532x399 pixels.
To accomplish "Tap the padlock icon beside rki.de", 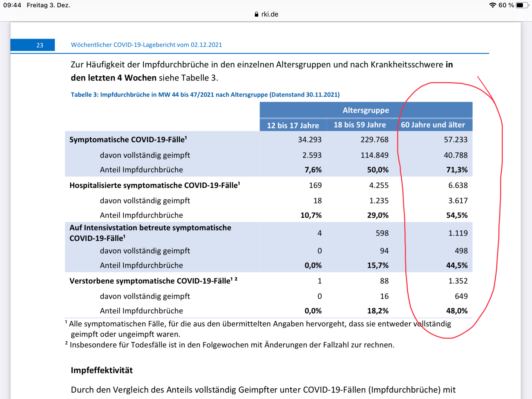I will pyautogui.click(x=256, y=14).
